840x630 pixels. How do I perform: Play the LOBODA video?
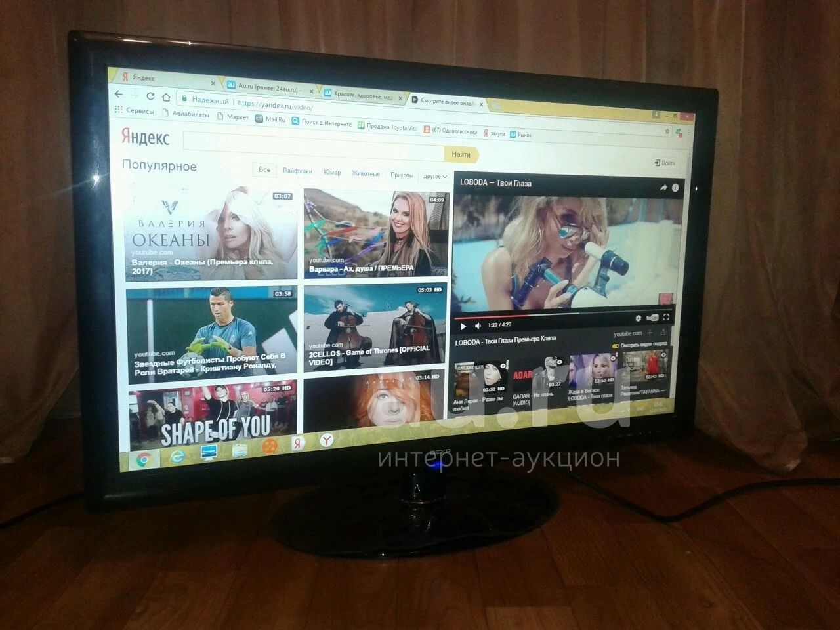(463, 325)
